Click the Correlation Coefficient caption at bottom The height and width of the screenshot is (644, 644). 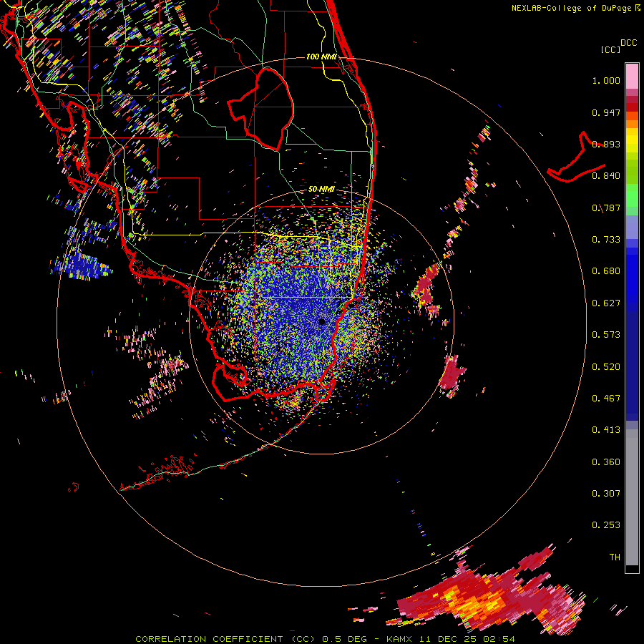[325, 639]
